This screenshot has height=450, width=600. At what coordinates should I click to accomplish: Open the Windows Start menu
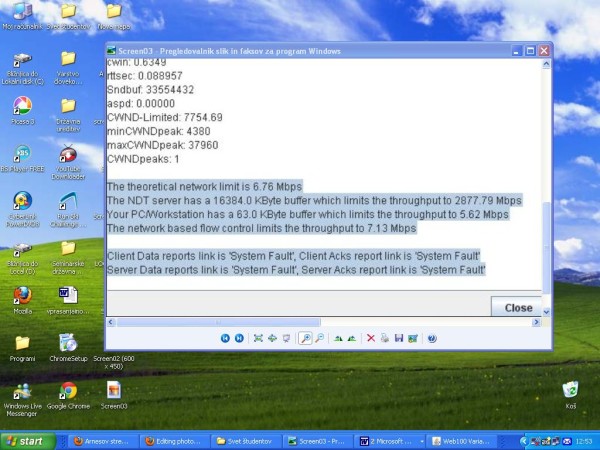[30, 440]
